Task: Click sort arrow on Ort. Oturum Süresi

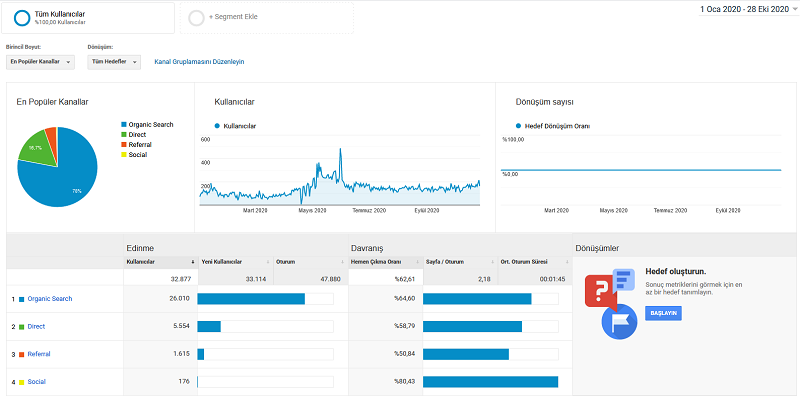Action: (568, 262)
